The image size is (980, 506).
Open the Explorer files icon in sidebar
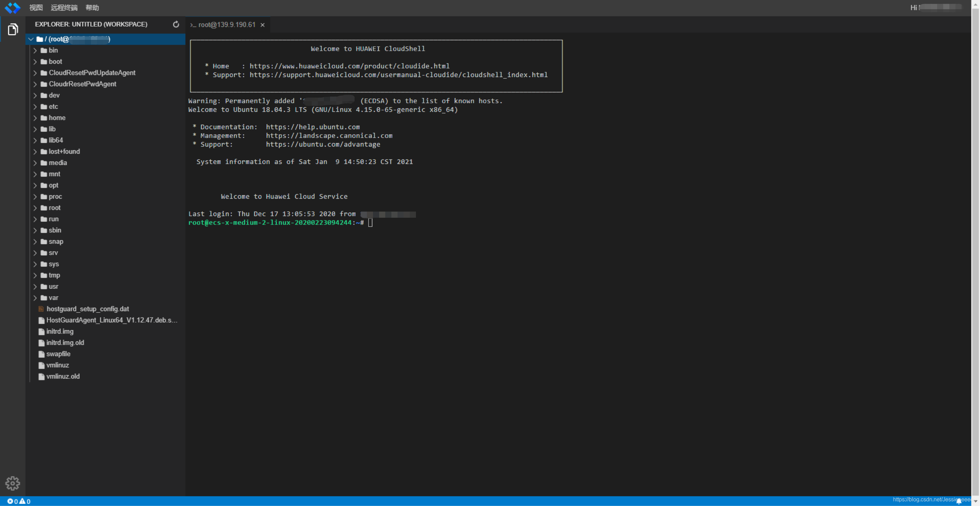point(13,29)
